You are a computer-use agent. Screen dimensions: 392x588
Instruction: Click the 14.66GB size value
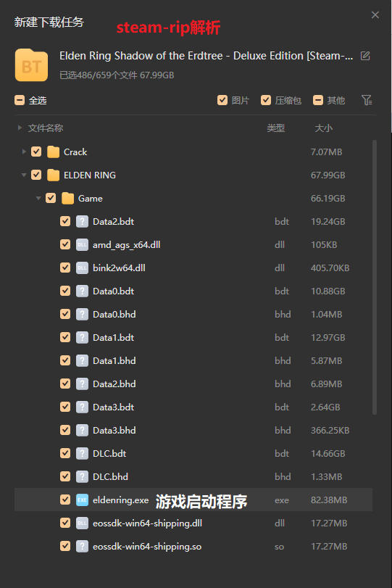pos(328,453)
